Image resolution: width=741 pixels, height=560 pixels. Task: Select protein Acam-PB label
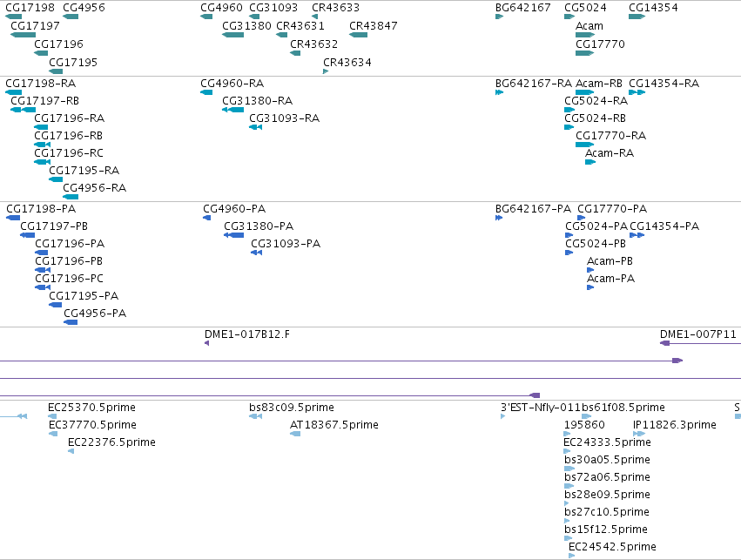tap(610, 261)
